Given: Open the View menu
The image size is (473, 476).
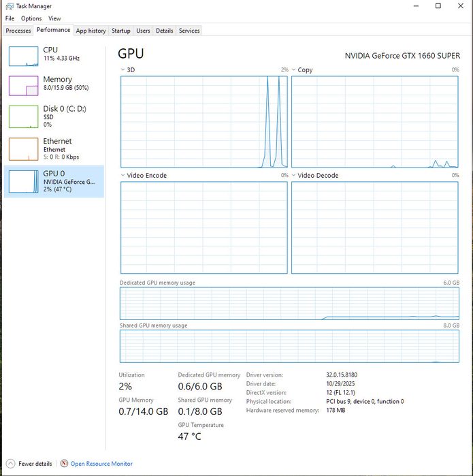Looking at the screenshot, I should coord(54,18).
